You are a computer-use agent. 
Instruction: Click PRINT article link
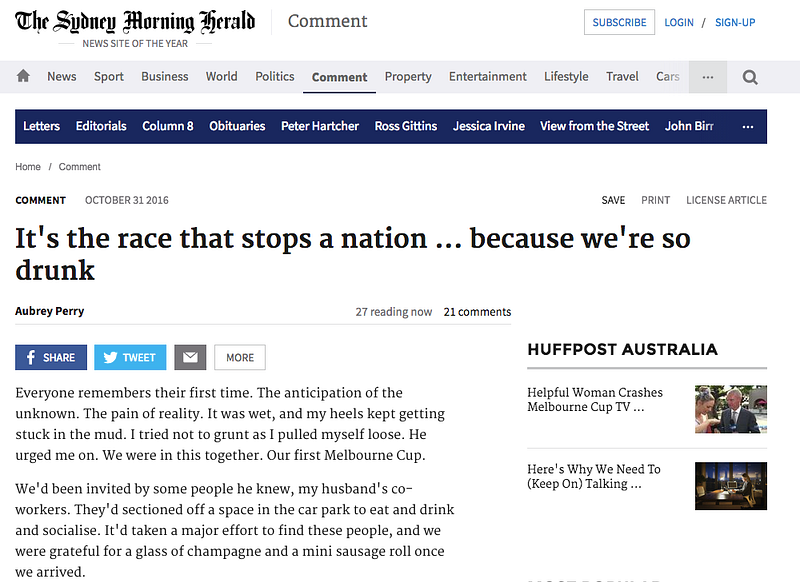click(x=656, y=200)
